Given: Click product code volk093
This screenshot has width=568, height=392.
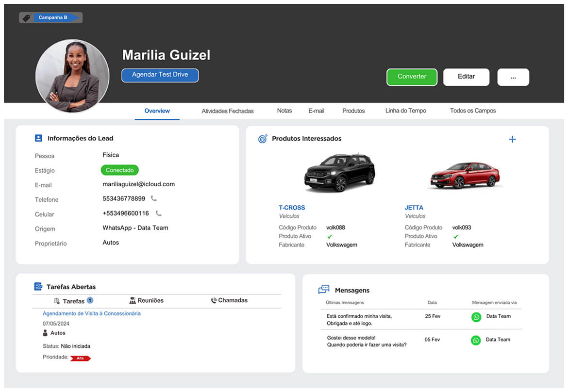Looking at the screenshot, I should 462,228.
